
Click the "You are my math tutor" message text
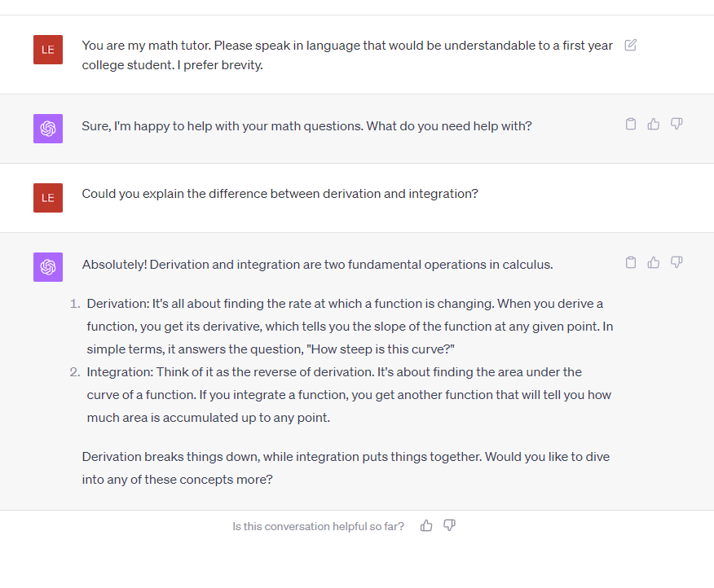(x=347, y=55)
